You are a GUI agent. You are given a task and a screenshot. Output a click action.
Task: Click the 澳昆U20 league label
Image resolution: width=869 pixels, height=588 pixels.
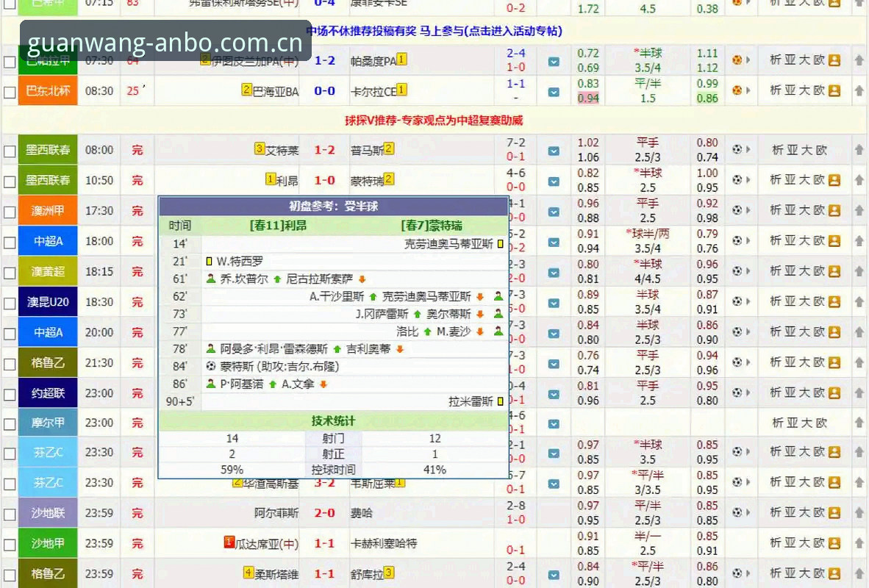pyautogui.click(x=48, y=302)
